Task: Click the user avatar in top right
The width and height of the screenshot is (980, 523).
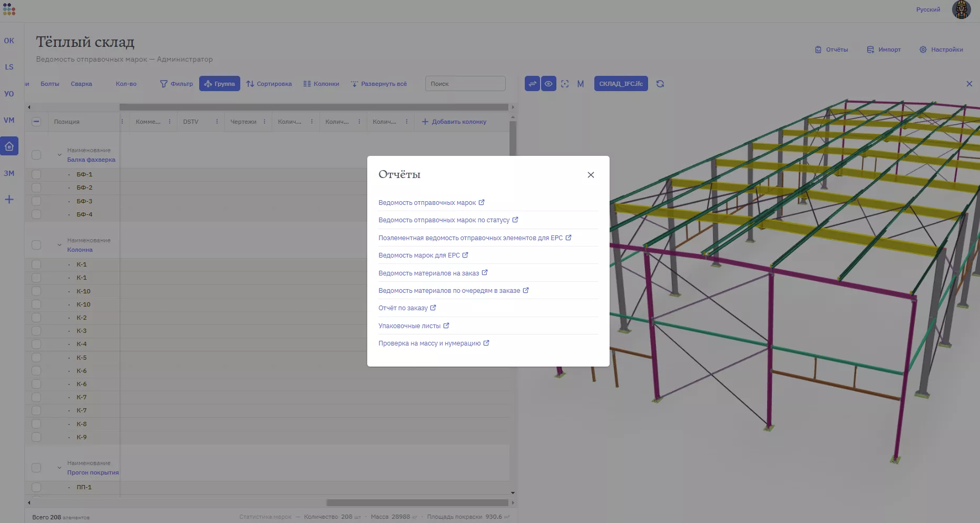Action: [961, 9]
